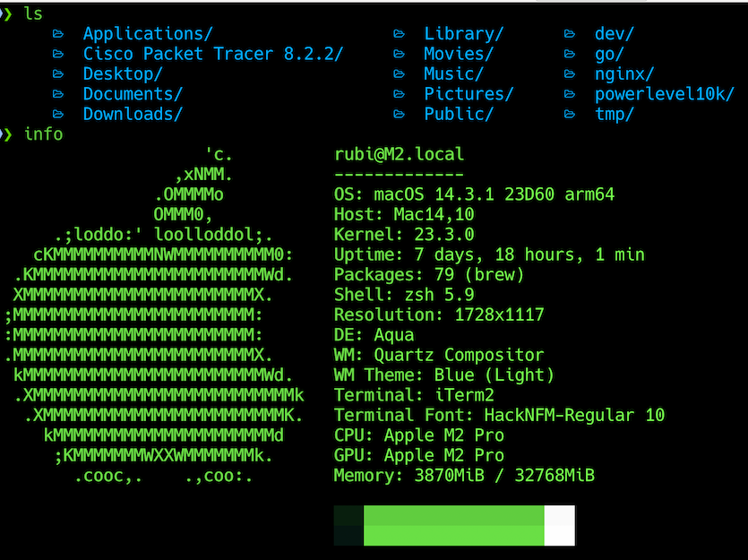Click the folder icon beside Pictures/
Screen dimensions: 748x560
pyautogui.click(x=400, y=94)
